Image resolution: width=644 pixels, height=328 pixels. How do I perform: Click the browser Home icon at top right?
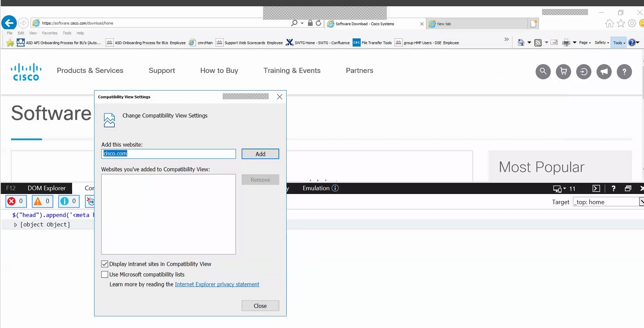click(609, 24)
